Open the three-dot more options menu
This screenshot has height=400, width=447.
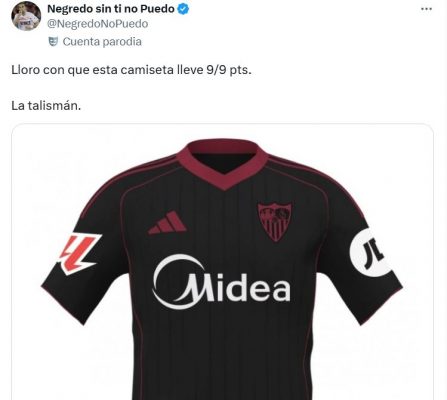(x=426, y=9)
